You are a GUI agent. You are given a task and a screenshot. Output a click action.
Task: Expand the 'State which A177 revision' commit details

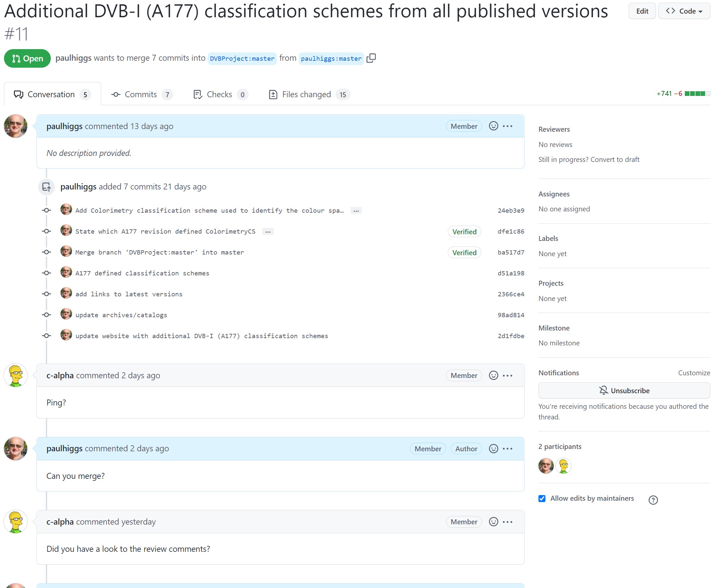pyautogui.click(x=268, y=231)
